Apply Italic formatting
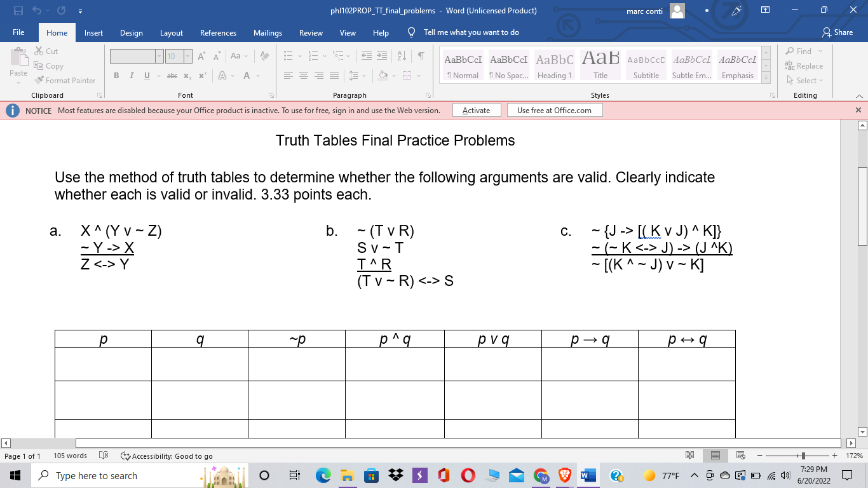Screen dimensions: 868x488 click(130, 74)
